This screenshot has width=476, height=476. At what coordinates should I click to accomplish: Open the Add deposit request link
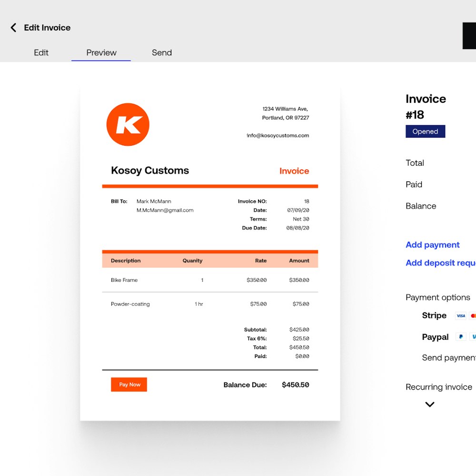point(440,263)
